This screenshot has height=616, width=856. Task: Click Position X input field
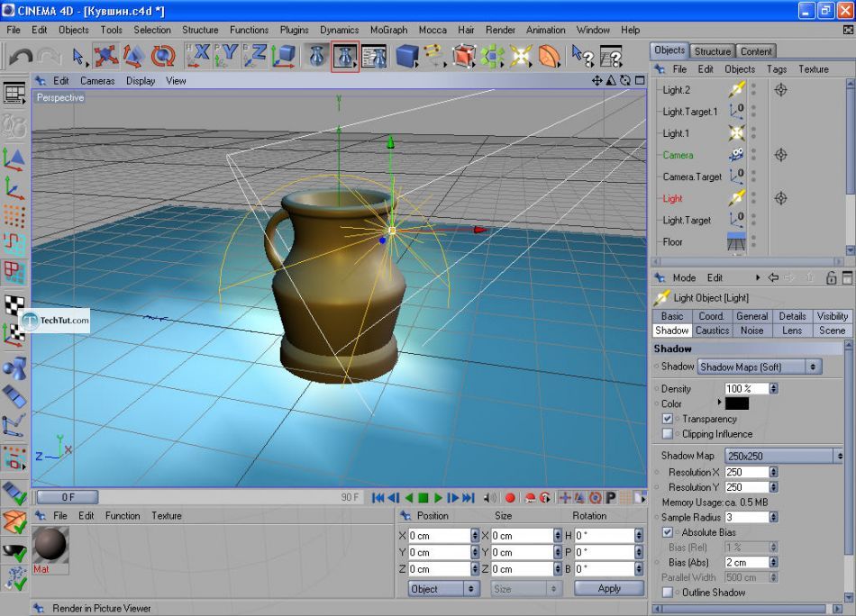[x=440, y=536]
